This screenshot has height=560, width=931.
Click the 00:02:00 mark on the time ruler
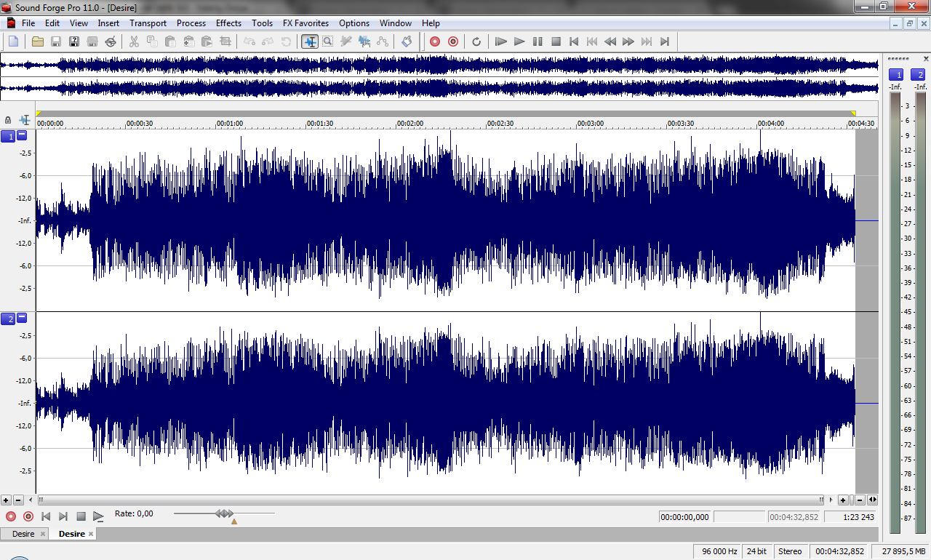coord(410,124)
